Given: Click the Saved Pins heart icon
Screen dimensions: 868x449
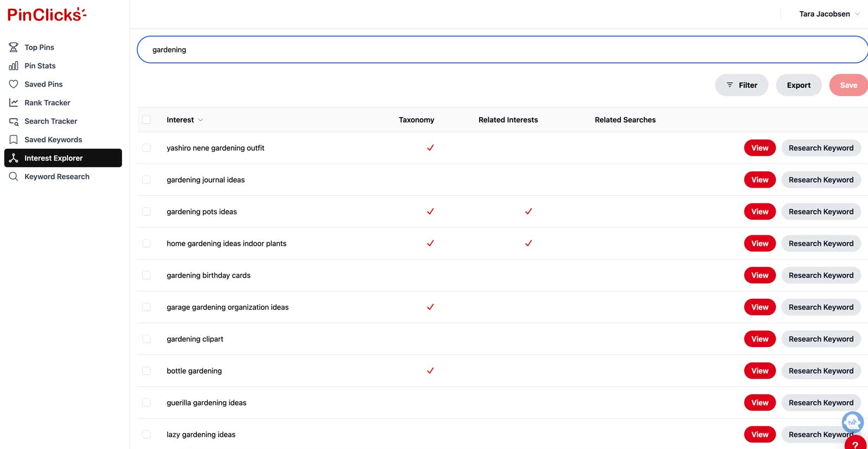Looking at the screenshot, I should pyautogui.click(x=14, y=84).
